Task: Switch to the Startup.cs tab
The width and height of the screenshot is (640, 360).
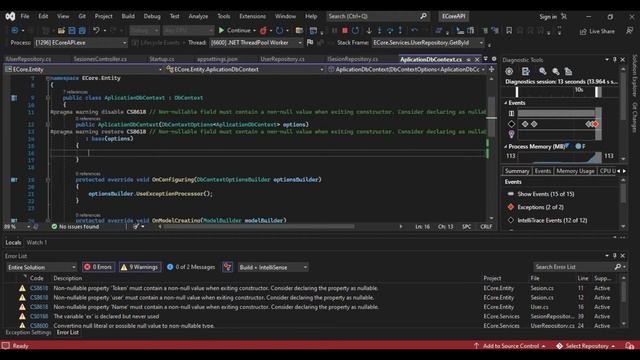Action: (x=162, y=59)
